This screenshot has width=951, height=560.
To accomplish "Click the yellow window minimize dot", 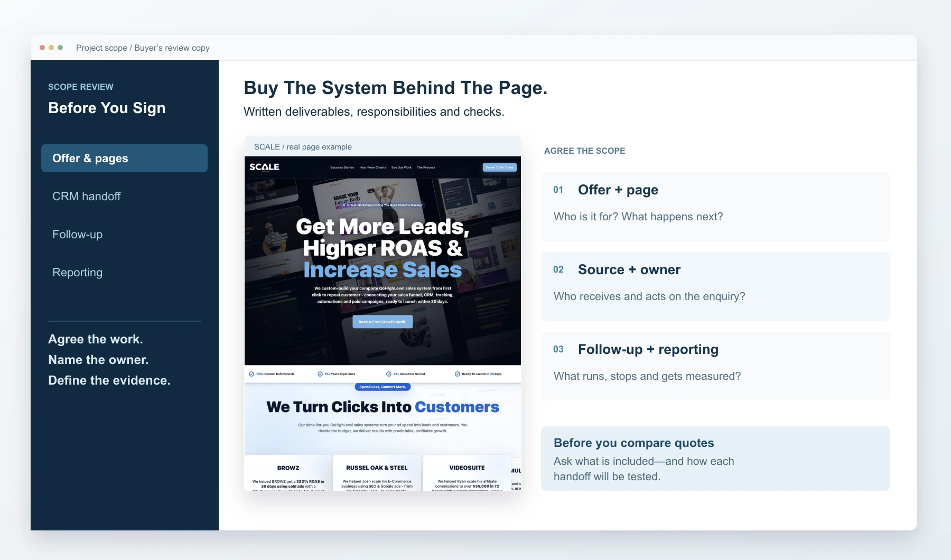I will [x=51, y=48].
